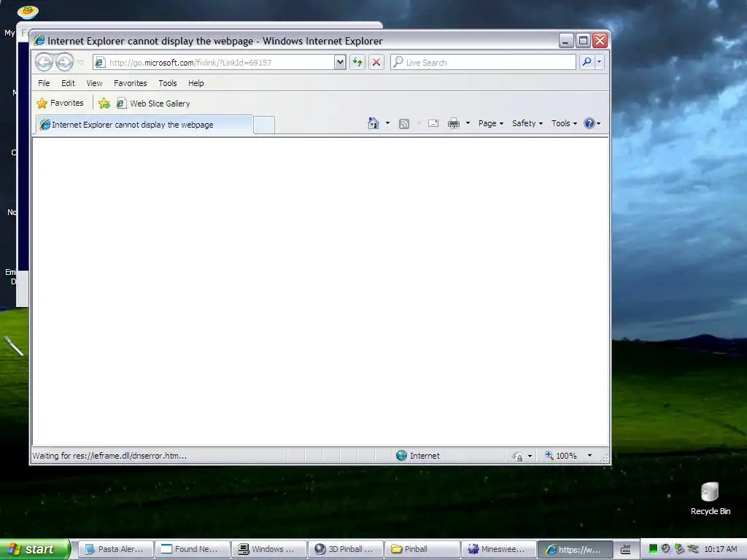
Task: Switch to Minesweeper taskbar button
Action: click(x=499, y=549)
